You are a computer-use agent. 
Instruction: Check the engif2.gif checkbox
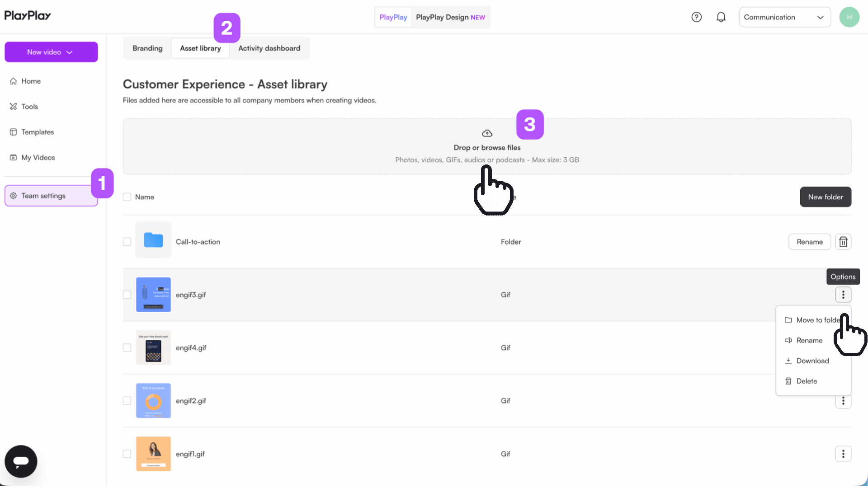click(x=127, y=401)
